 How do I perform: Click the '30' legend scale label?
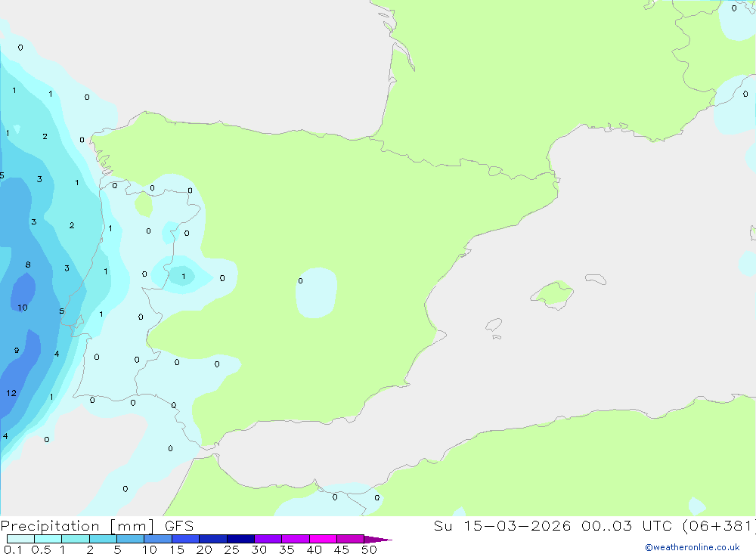(x=259, y=549)
